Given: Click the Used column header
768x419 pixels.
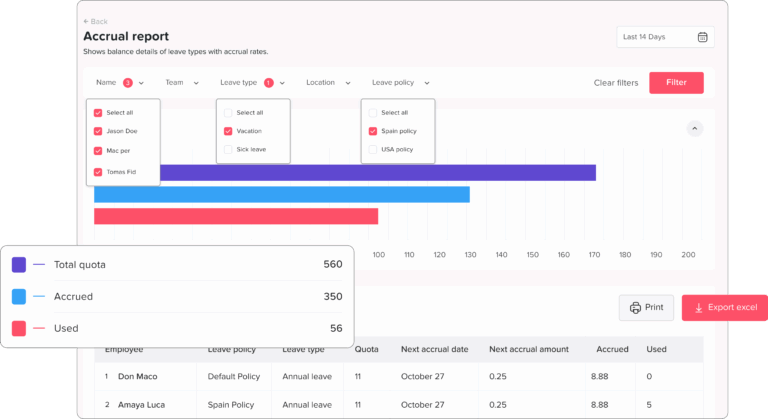Looking at the screenshot, I should pyautogui.click(x=656, y=349).
